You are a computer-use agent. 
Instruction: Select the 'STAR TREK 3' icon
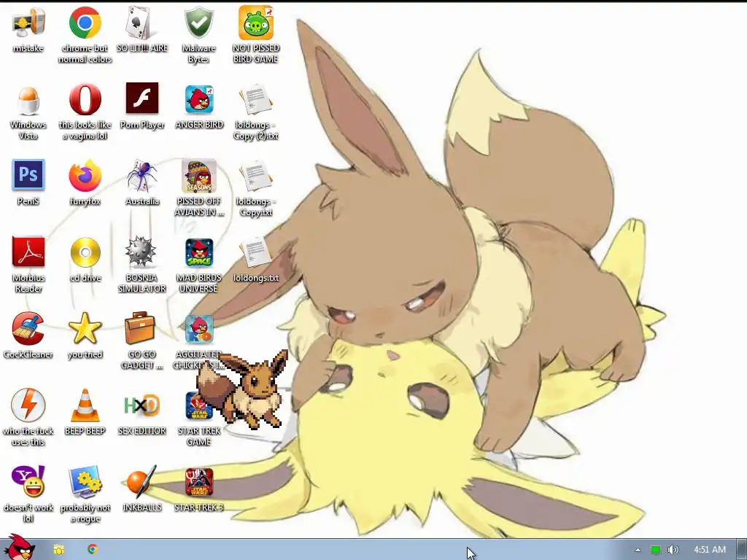pyautogui.click(x=199, y=482)
